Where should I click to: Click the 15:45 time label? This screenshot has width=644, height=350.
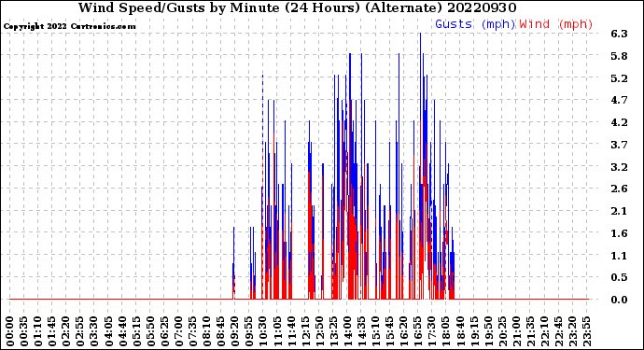389,331
